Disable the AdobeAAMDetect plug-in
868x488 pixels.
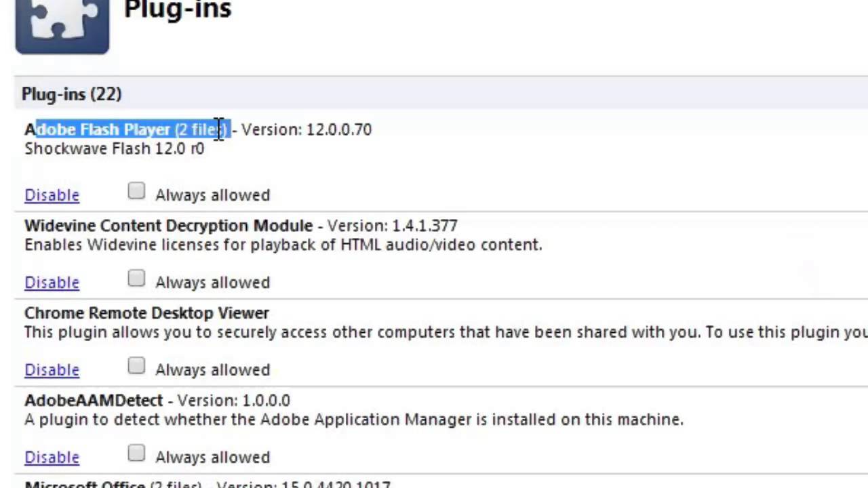point(52,457)
